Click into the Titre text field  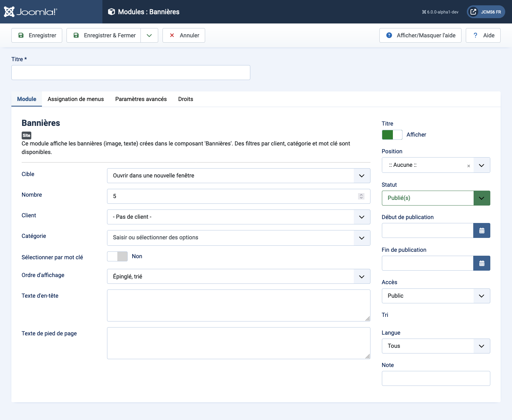click(x=131, y=73)
